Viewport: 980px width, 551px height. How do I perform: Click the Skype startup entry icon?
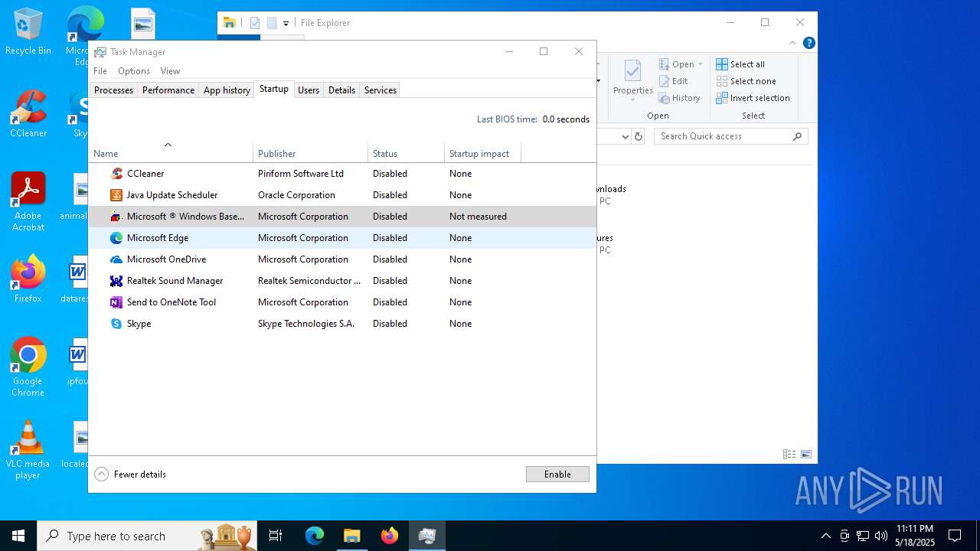(x=116, y=324)
